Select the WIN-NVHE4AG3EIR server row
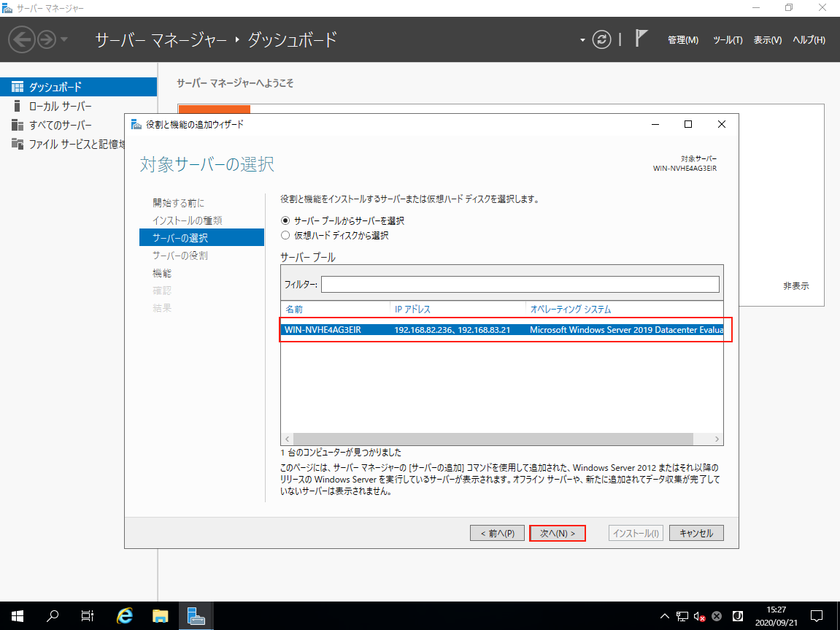840x630 pixels. coord(502,330)
